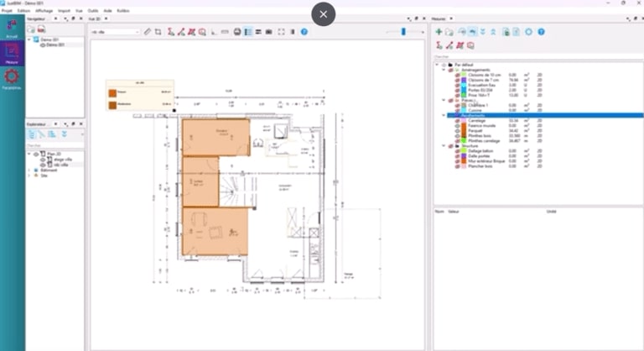Adjust the zoom slider above the plan view

pos(403,32)
